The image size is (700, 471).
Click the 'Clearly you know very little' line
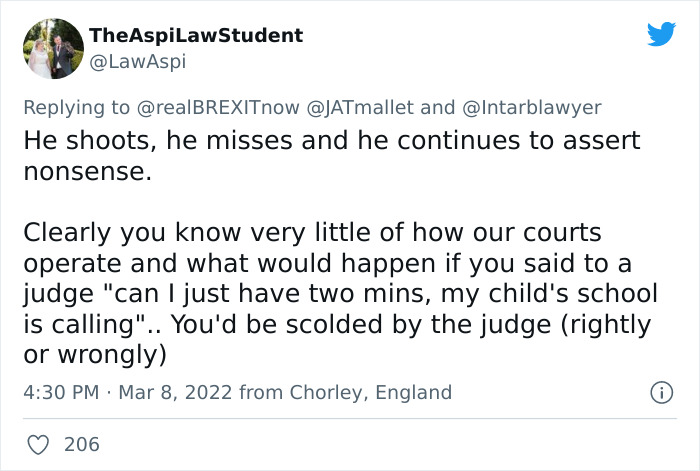[x=311, y=233]
